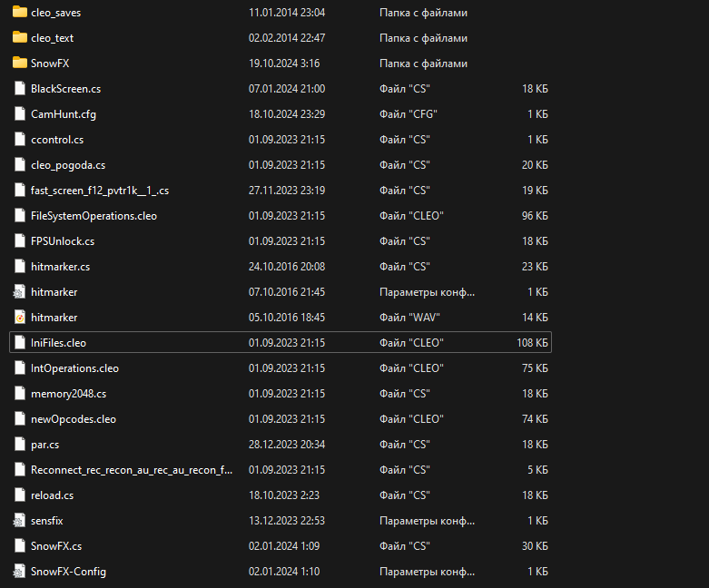Click the BlackScreen.cs file icon
The height and width of the screenshot is (588, 709).
click(x=20, y=89)
